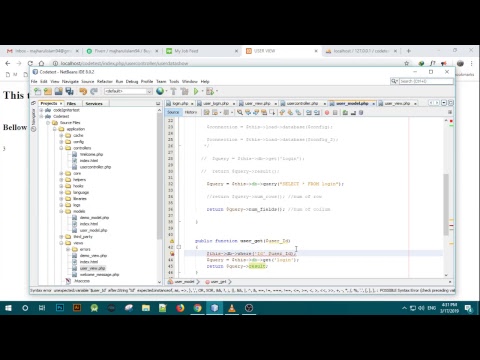Click the search magnifier icon in NetBeans
The image size is (480, 360).
(394, 81)
